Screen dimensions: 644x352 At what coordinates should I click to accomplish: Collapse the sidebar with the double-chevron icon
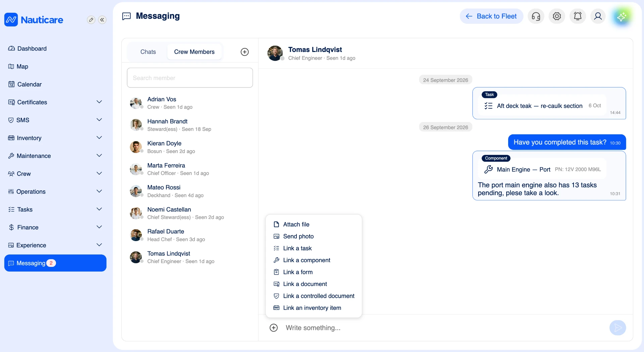102,20
